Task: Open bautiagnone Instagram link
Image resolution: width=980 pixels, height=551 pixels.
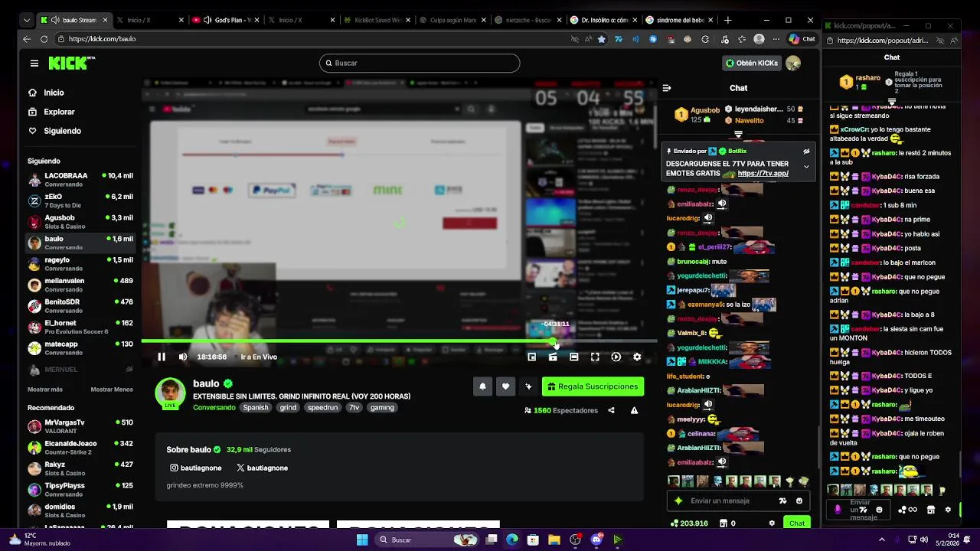Action: point(196,468)
